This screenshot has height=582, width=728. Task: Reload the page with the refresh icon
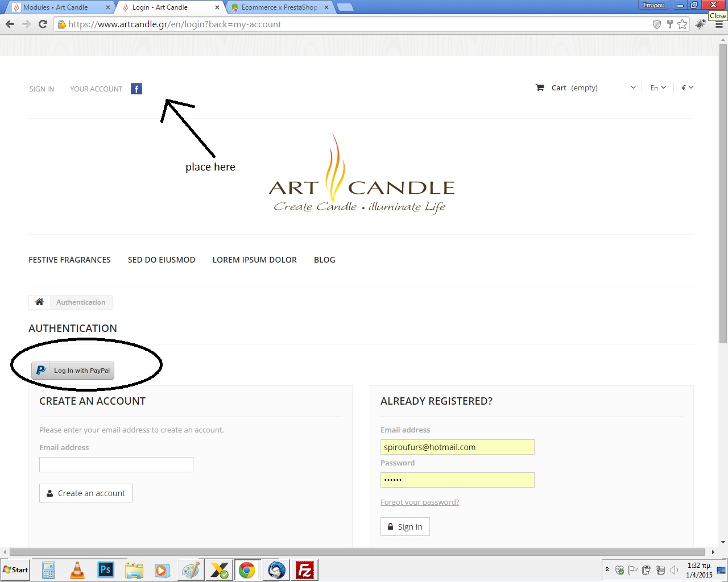point(43,24)
